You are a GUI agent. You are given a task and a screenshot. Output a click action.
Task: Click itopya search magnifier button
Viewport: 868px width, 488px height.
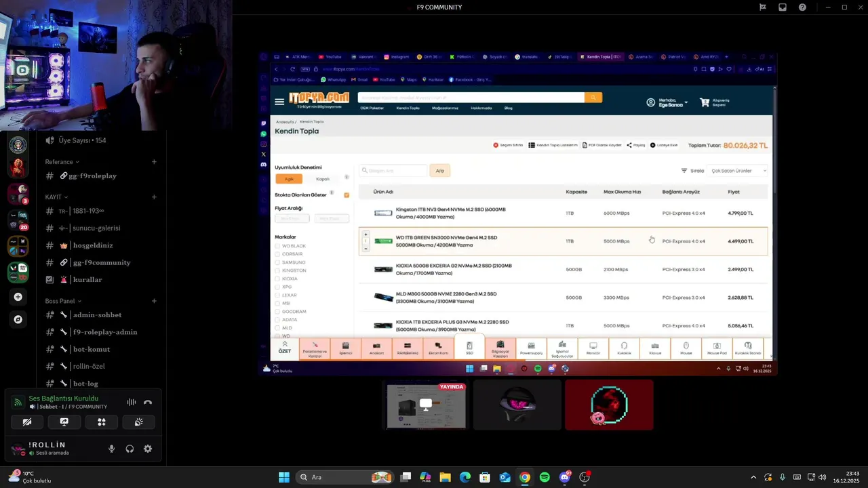tap(593, 98)
